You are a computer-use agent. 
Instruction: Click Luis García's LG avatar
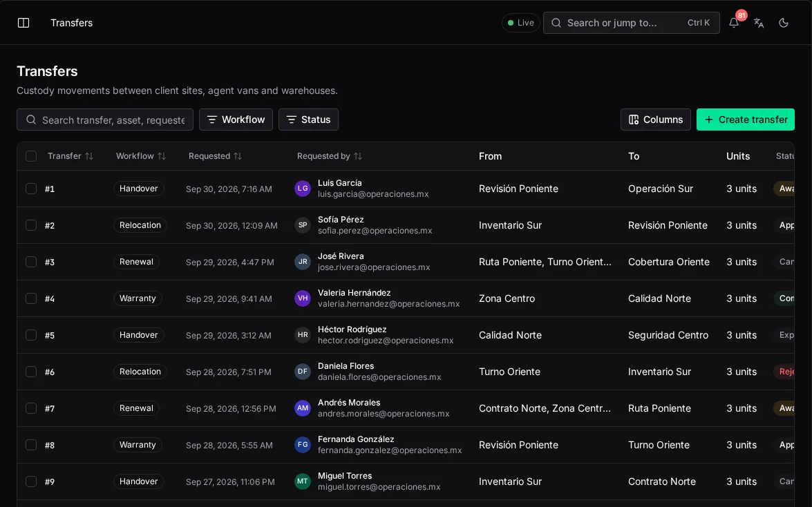[303, 189]
